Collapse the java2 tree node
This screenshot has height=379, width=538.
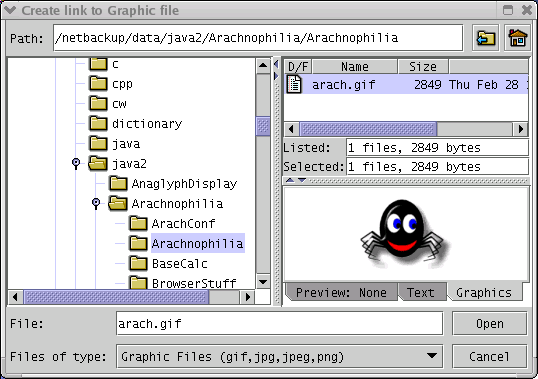click(x=76, y=163)
